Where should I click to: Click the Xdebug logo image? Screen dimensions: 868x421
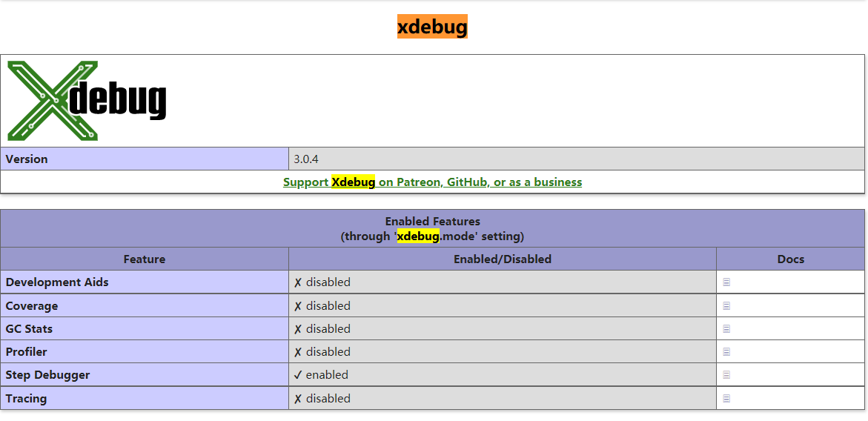pos(87,101)
